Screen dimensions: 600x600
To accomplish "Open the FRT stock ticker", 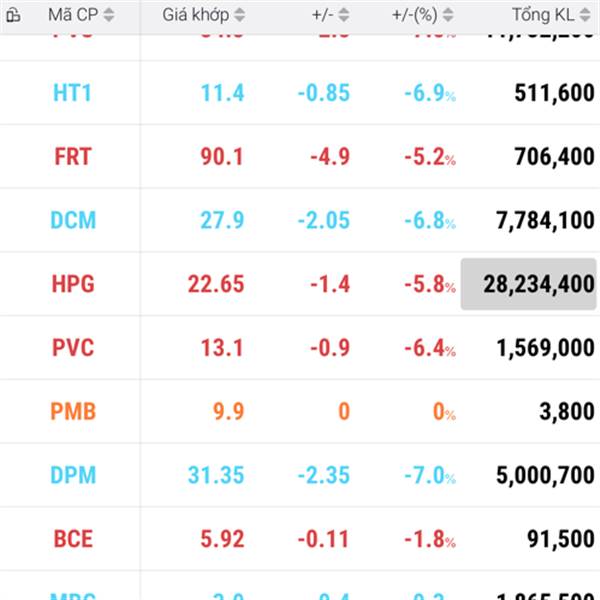I will tap(73, 157).
